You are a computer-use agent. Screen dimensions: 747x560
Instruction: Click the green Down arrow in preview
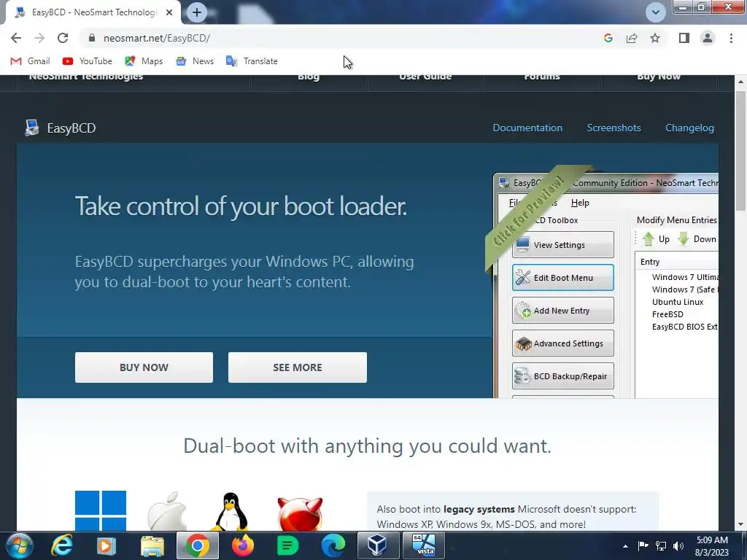(684, 238)
